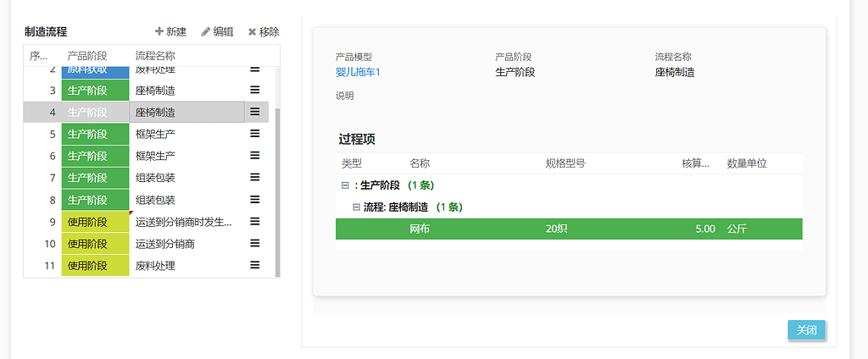
Task: Click the pencil icon for 编辑
Action: (205, 32)
